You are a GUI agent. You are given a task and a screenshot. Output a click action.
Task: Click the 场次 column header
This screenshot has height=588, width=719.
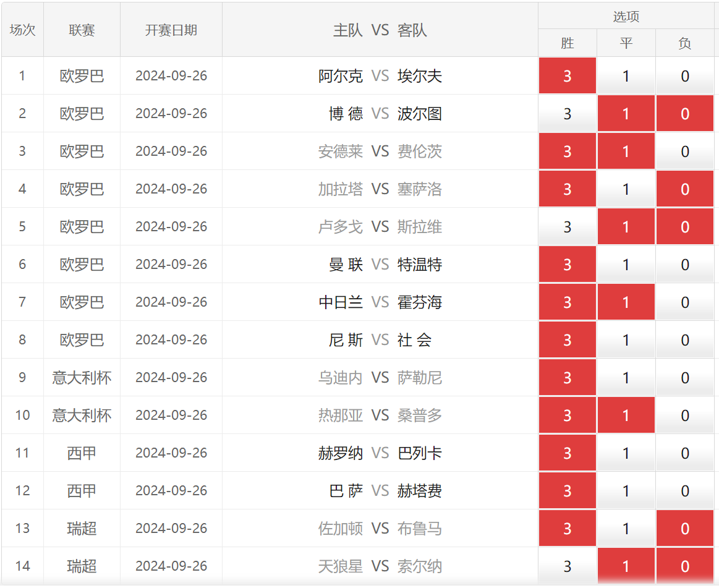[22, 30]
